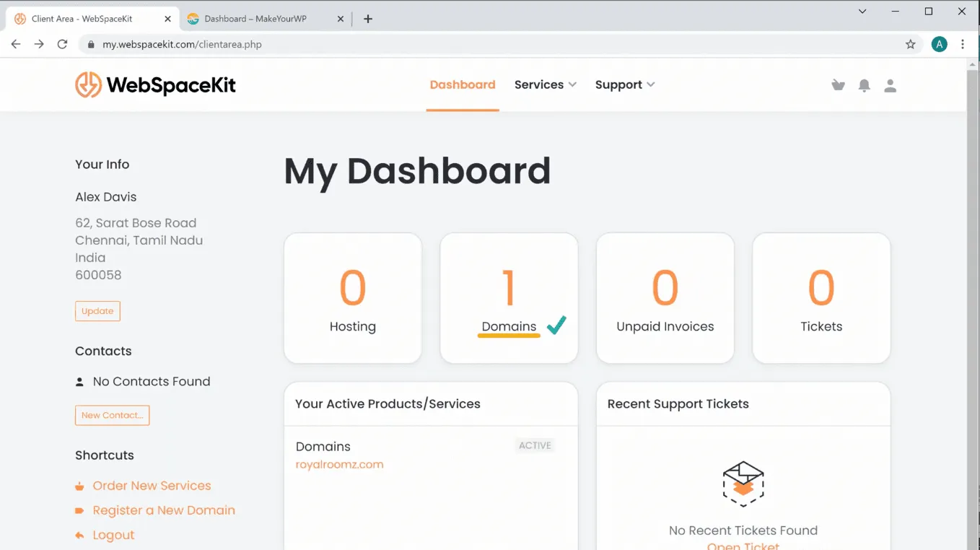Image resolution: width=980 pixels, height=550 pixels.
Task: Open the notifications bell icon
Action: click(864, 85)
